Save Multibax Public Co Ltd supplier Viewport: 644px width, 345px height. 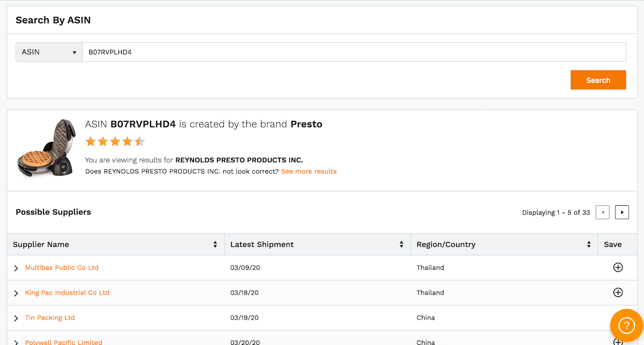[618, 267]
